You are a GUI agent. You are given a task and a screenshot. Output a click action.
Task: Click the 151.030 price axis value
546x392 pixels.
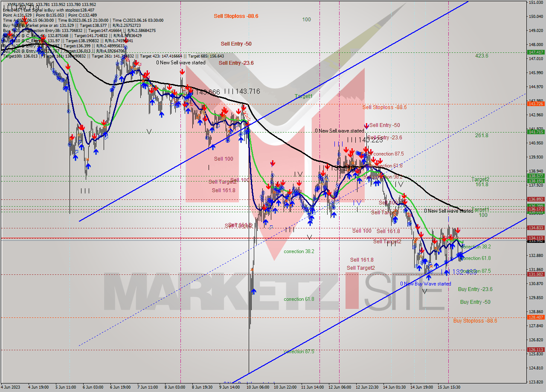click(x=536, y=3)
